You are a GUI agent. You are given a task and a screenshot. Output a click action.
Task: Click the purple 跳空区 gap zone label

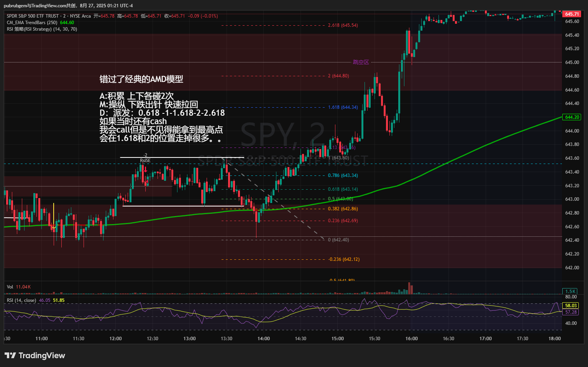coord(361,62)
